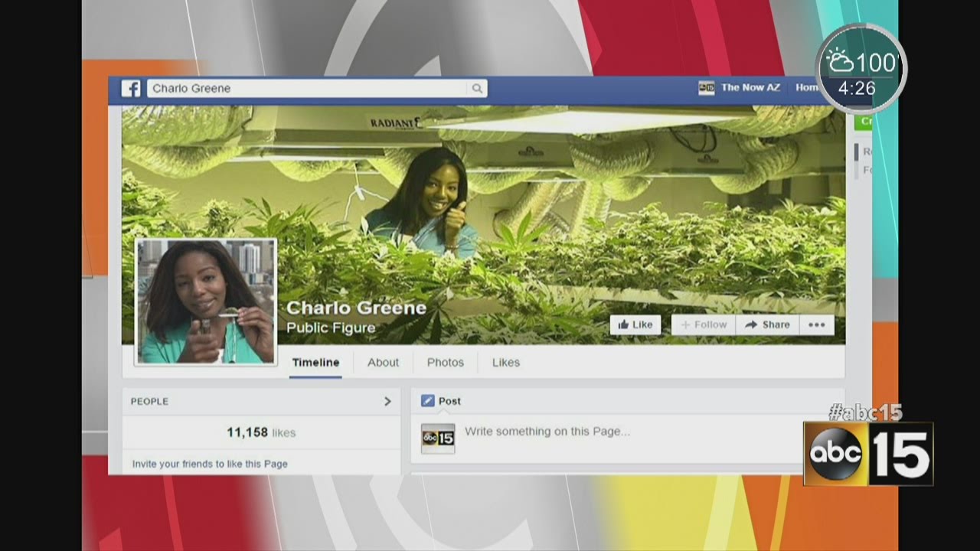Open the About tab
The width and height of the screenshot is (980, 551).
coord(383,363)
